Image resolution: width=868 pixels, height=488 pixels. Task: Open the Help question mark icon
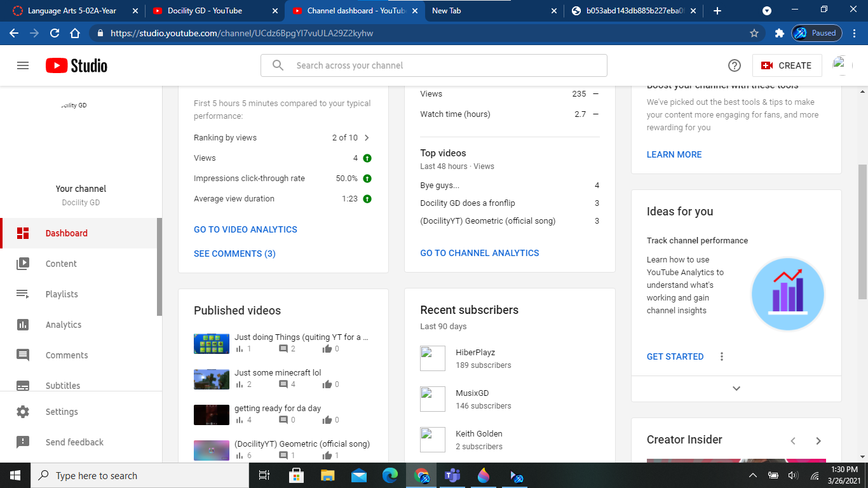[x=735, y=65]
